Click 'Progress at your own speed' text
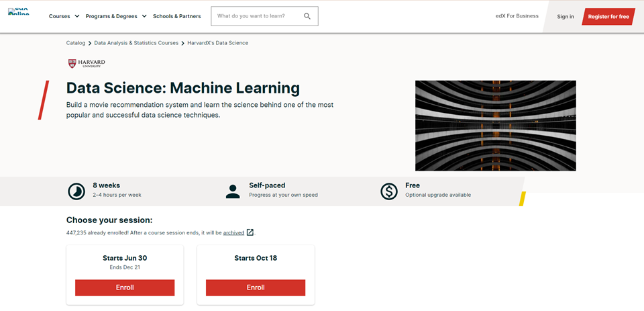Viewport: 644px width, 311px height. pyautogui.click(x=283, y=195)
